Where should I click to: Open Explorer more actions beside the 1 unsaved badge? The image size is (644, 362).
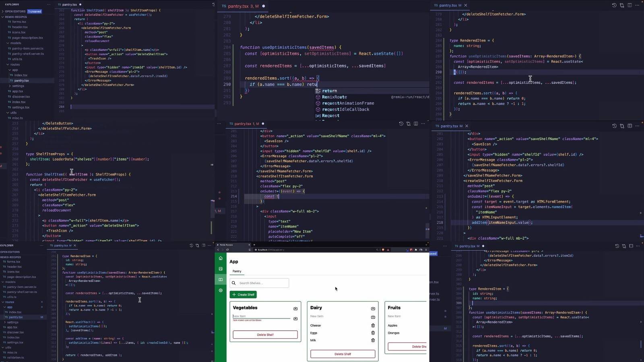pyautogui.click(x=49, y=4)
